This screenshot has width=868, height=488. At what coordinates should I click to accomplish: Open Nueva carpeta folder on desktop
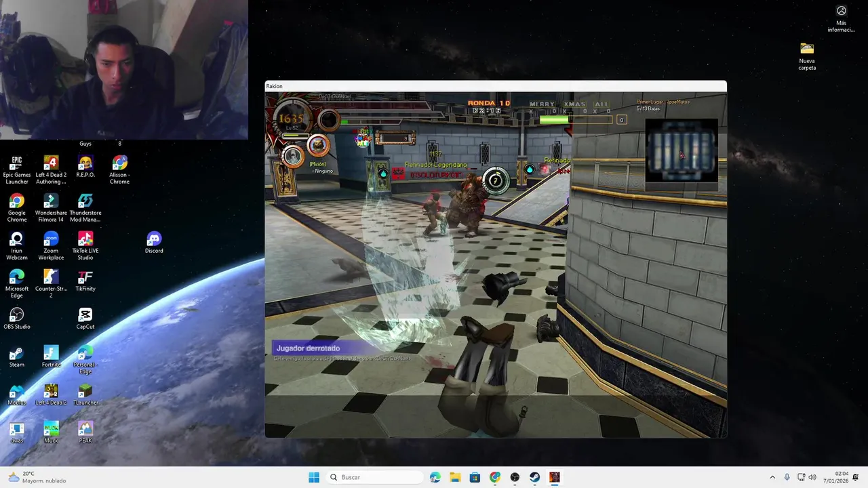click(x=807, y=56)
